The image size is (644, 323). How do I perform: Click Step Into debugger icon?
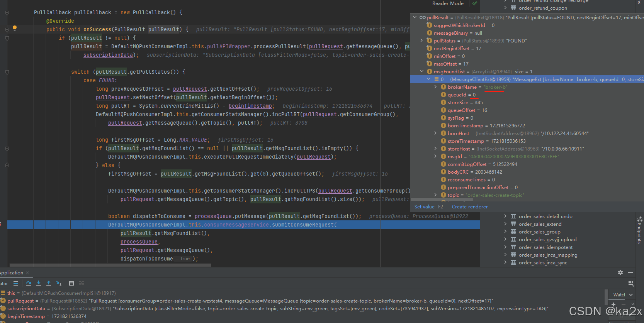pyautogui.click(x=39, y=283)
